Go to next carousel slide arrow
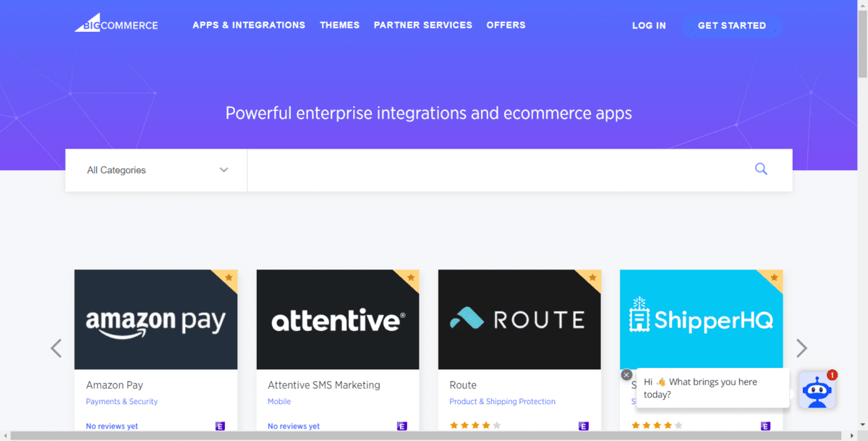This screenshot has height=441, width=868. click(801, 348)
